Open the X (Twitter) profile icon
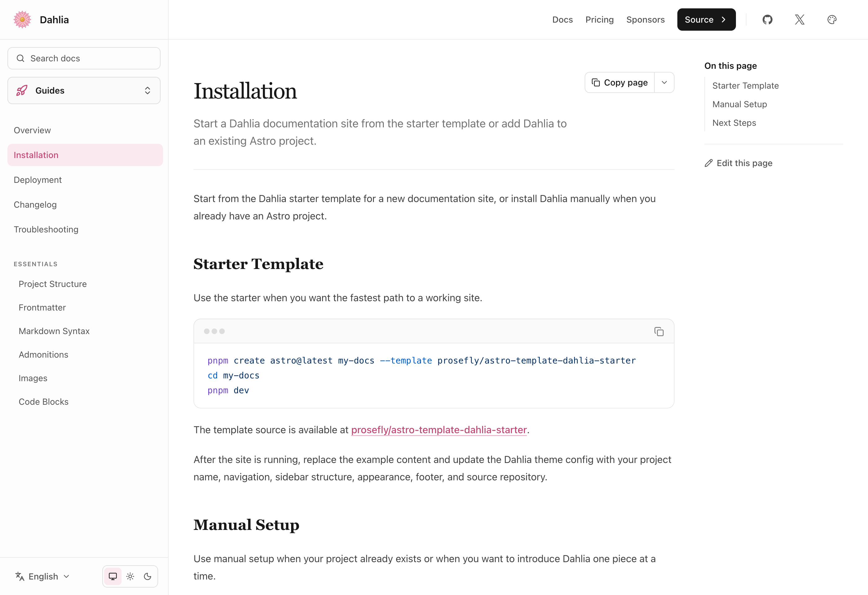This screenshot has height=595, width=868. 800,20
